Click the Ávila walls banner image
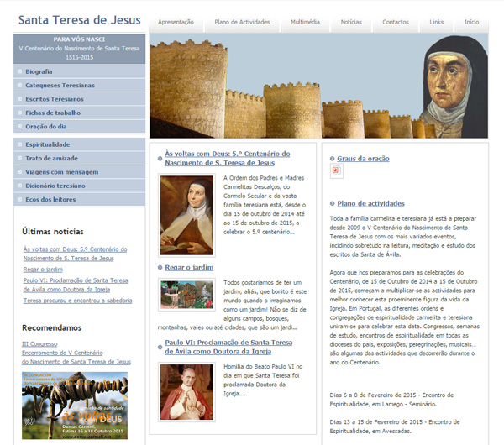Viewport: 504px width, 445px height. coord(318,86)
